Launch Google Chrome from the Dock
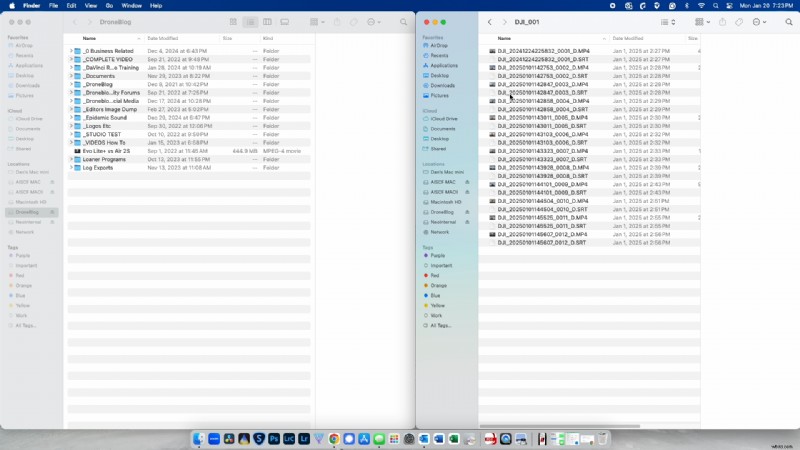 tap(334, 439)
